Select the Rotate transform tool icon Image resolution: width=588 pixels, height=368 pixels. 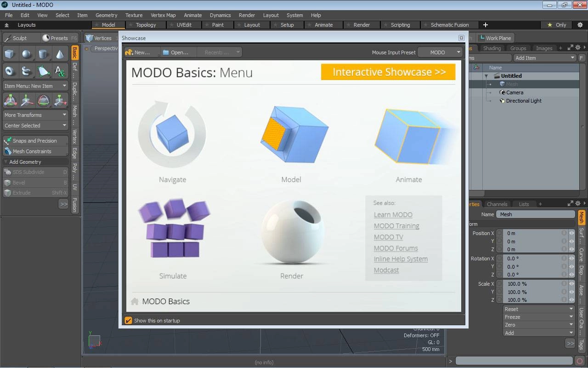[43, 100]
